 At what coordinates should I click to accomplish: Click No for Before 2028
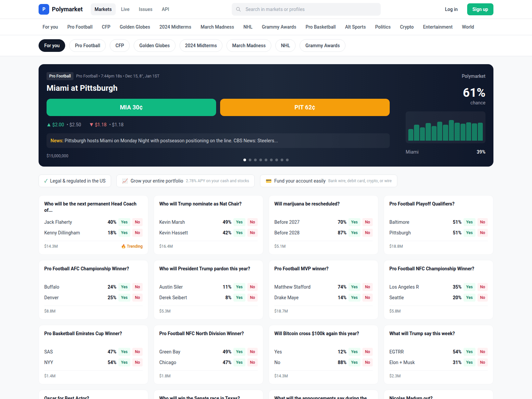[367, 233]
